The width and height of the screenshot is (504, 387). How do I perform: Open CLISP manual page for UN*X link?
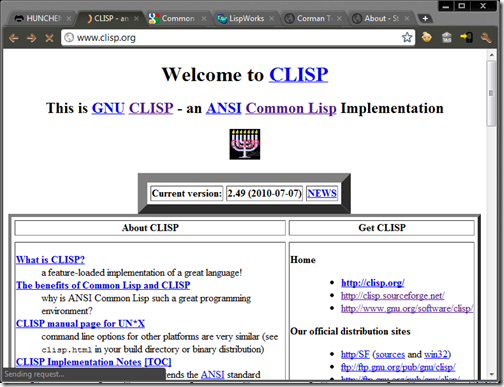[80, 324]
